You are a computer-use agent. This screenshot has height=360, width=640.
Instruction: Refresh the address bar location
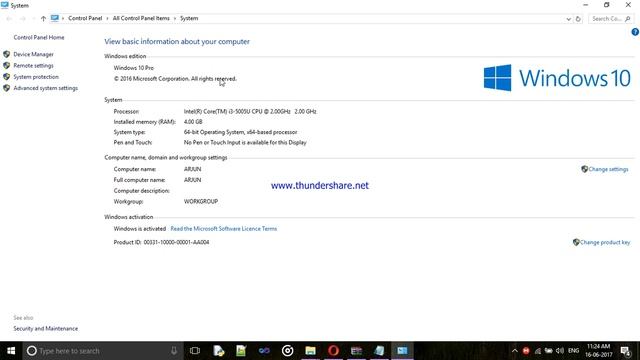(578, 19)
